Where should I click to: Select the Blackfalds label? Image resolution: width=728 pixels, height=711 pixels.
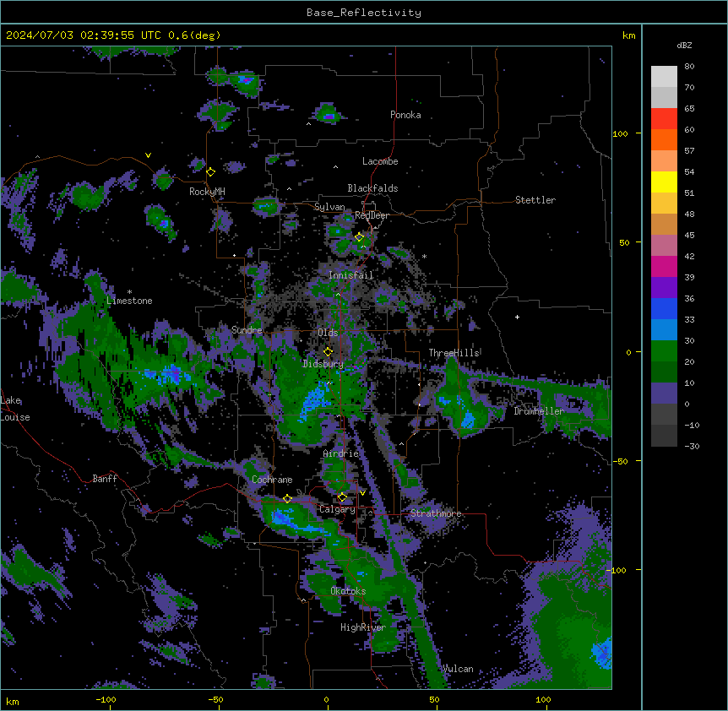[x=372, y=188]
